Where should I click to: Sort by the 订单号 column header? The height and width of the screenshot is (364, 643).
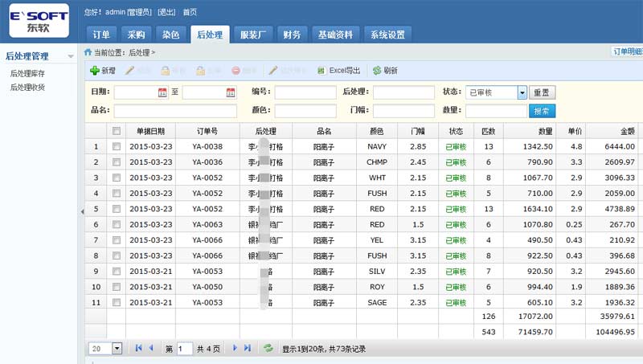coord(207,131)
